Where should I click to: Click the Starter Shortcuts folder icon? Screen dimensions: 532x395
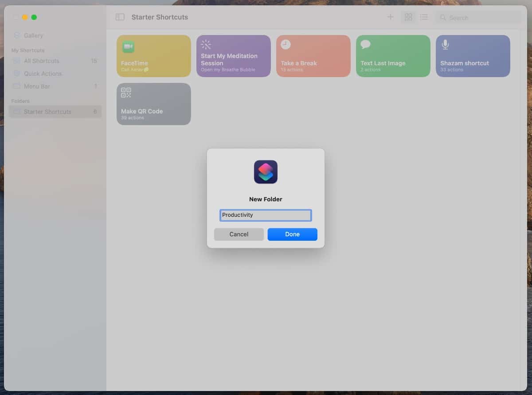click(x=17, y=112)
